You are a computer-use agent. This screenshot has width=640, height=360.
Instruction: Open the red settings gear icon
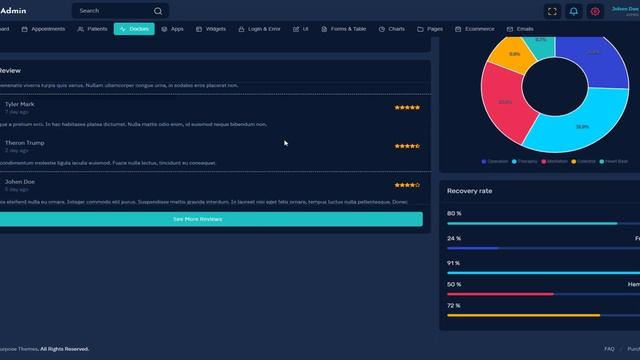pyautogui.click(x=595, y=11)
